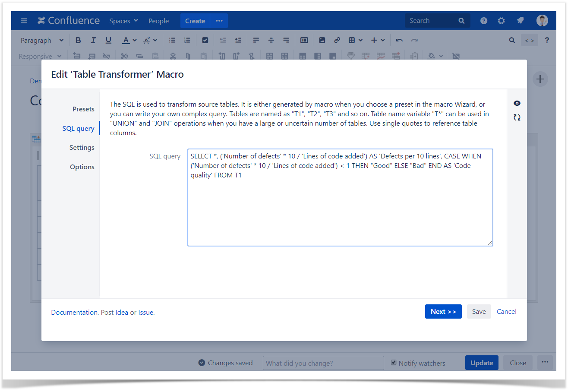
Task: Click the refresh arrows icon in dialog
Action: [x=517, y=117]
